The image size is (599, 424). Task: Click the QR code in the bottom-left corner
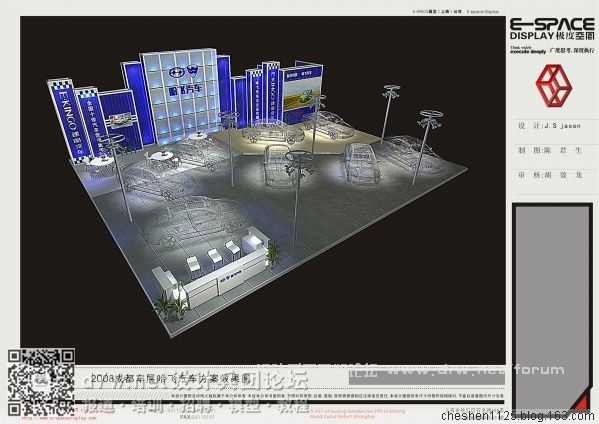click(41, 382)
